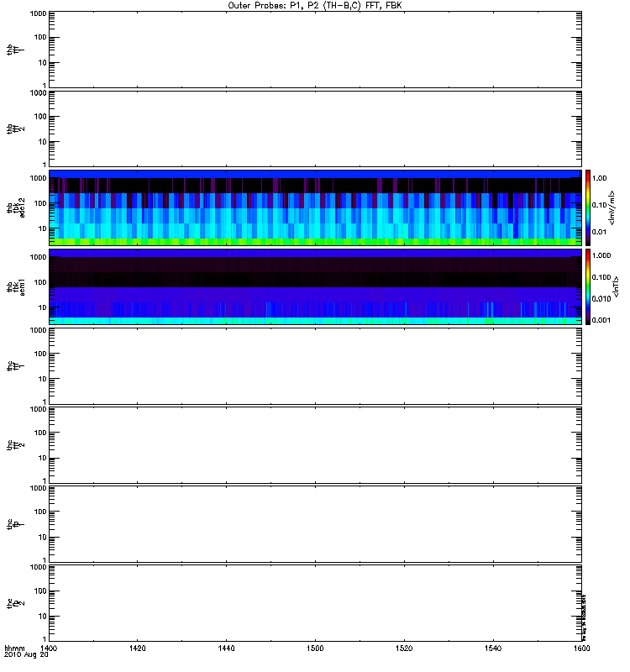
Task: Click the "thc fff 1" axis label
Action: coord(16,366)
